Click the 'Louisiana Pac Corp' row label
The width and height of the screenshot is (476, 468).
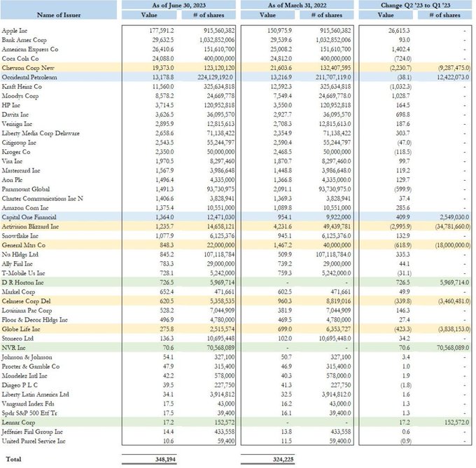27,310
